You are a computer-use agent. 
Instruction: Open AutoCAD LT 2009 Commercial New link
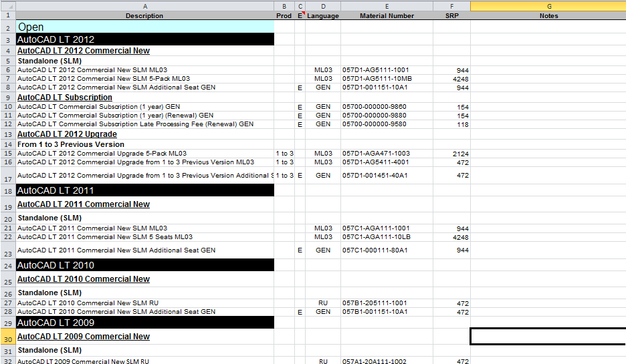click(84, 337)
